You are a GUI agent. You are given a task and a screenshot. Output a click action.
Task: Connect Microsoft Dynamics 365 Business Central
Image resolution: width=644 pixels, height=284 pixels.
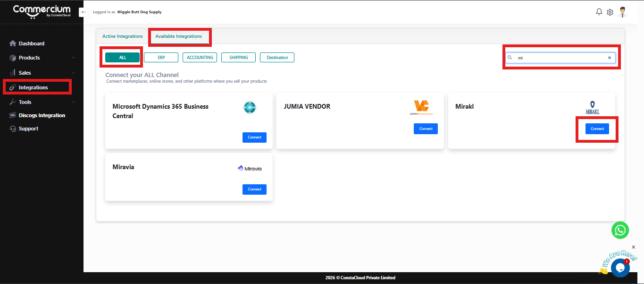255,137
